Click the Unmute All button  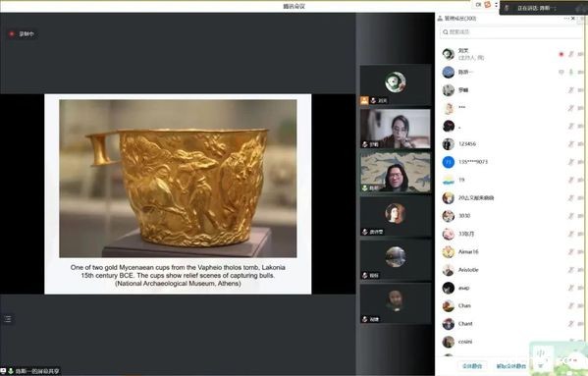point(511,366)
